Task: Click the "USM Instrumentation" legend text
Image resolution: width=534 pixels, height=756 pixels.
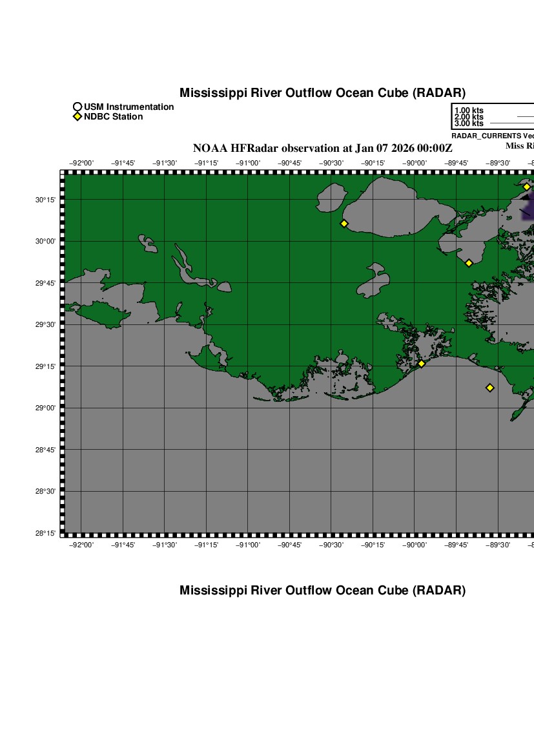Action: [128, 107]
